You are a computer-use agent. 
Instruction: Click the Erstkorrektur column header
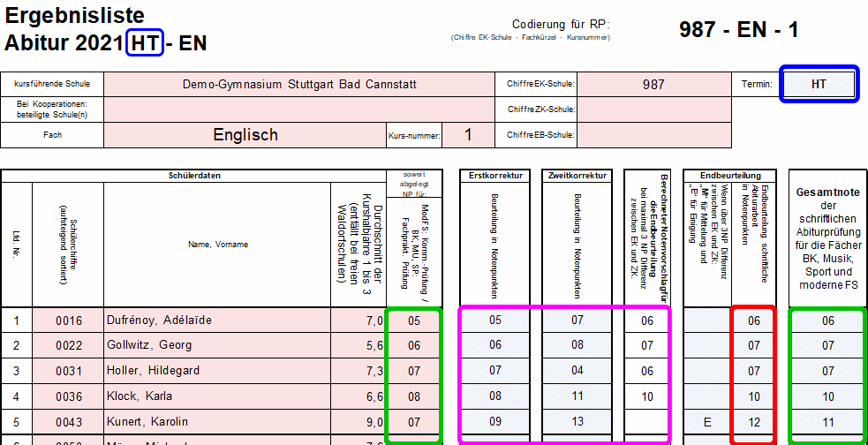click(x=495, y=176)
